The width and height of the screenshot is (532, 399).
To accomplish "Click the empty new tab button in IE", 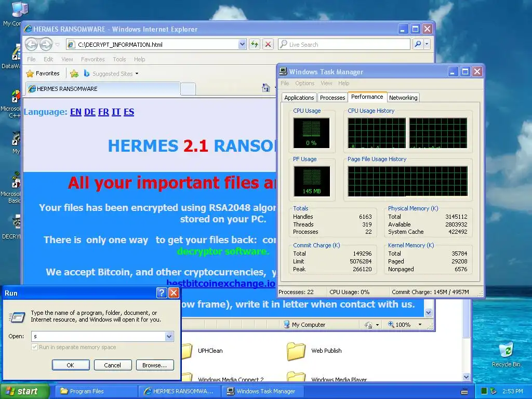I will tap(188, 89).
